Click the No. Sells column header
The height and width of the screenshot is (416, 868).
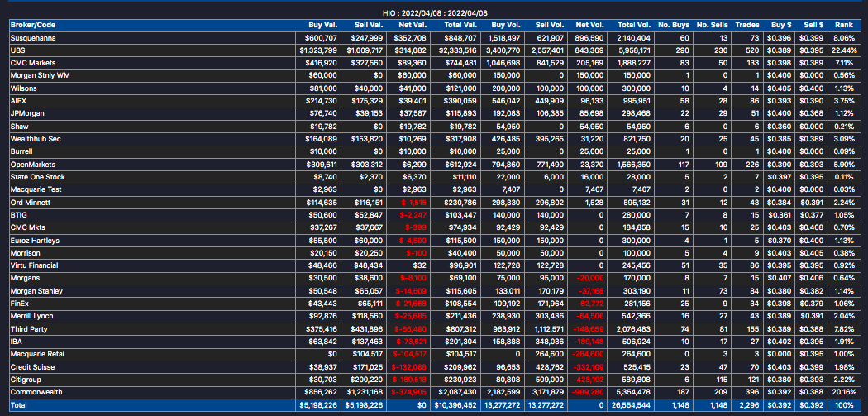[x=713, y=25]
